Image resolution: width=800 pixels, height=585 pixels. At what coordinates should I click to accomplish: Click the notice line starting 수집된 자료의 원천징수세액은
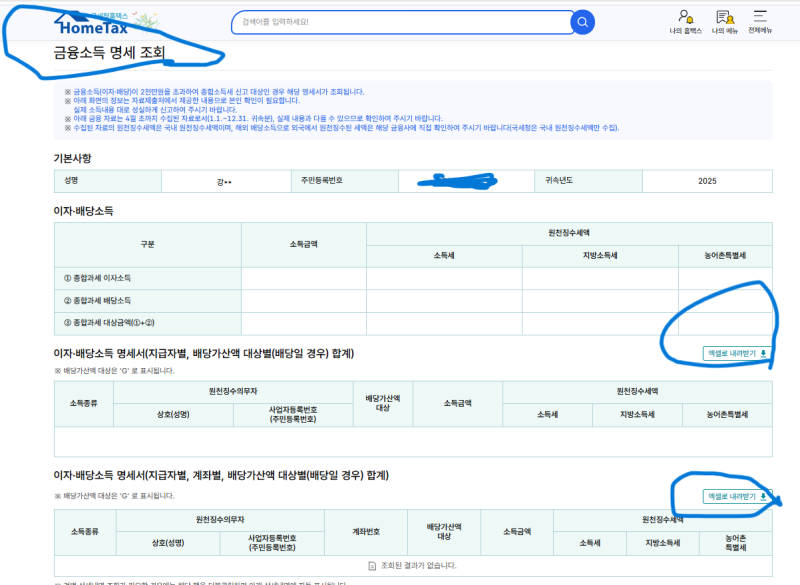coord(341,128)
